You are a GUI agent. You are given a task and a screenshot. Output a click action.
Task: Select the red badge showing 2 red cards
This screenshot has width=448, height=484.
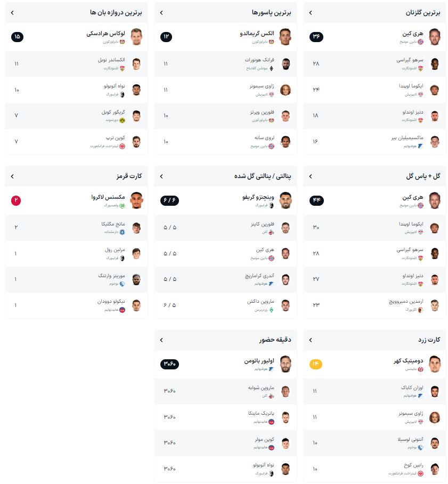coord(16,200)
